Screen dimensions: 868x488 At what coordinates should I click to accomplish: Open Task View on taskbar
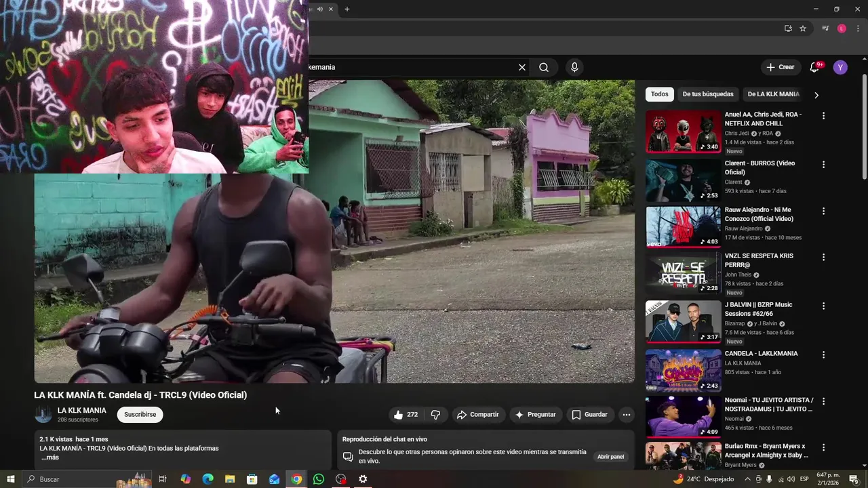(163, 479)
